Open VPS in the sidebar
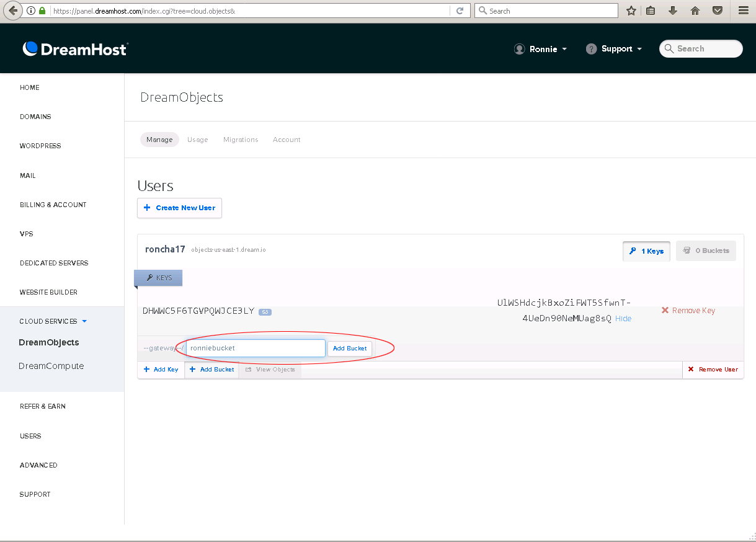756x542 pixels. click(x=27, y=234)
